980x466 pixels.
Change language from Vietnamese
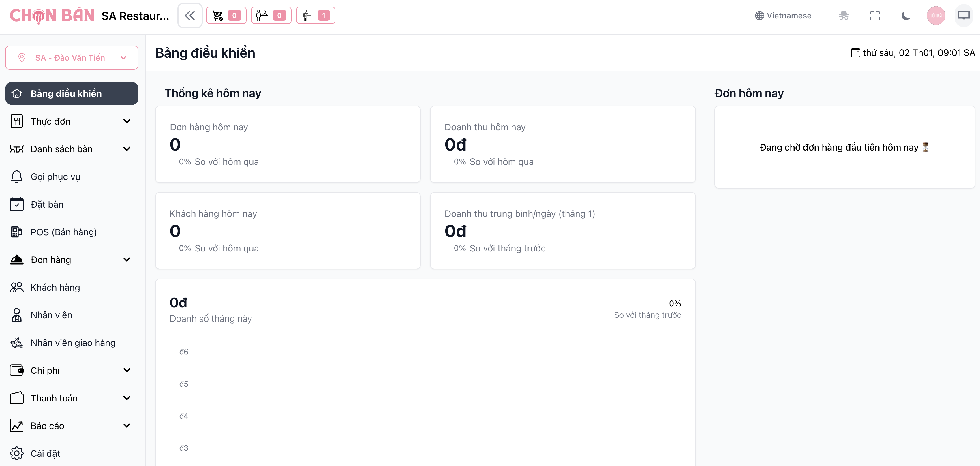tap(783, 16)
